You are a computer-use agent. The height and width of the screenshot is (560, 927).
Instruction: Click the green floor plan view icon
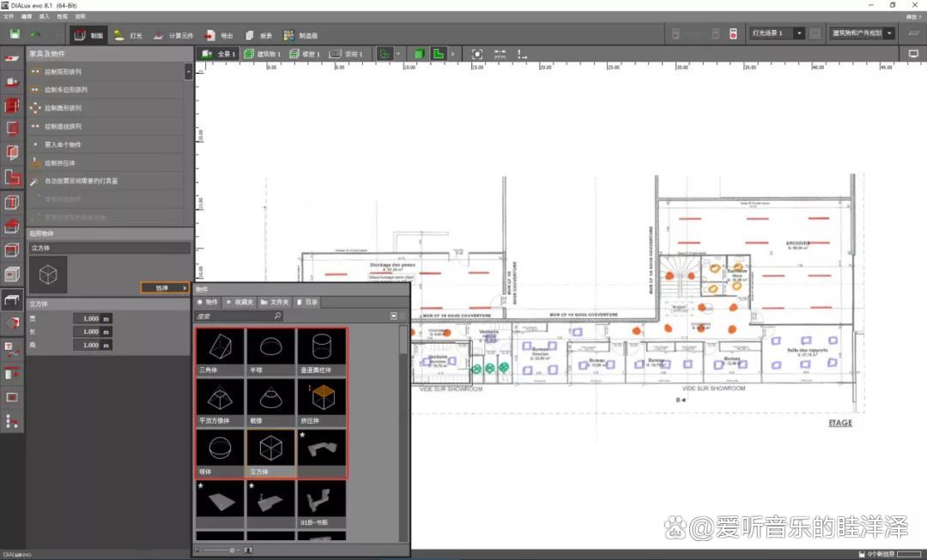pyautogui.click(x=385, y=54)
